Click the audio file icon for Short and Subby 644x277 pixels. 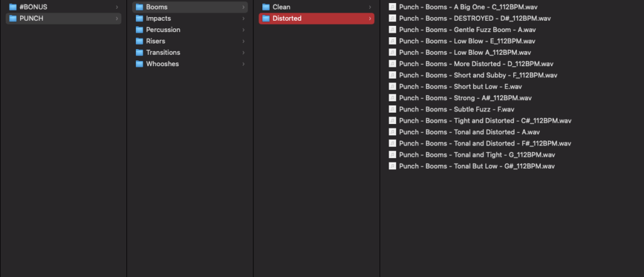pyautogui.click(x=392, y=75)
